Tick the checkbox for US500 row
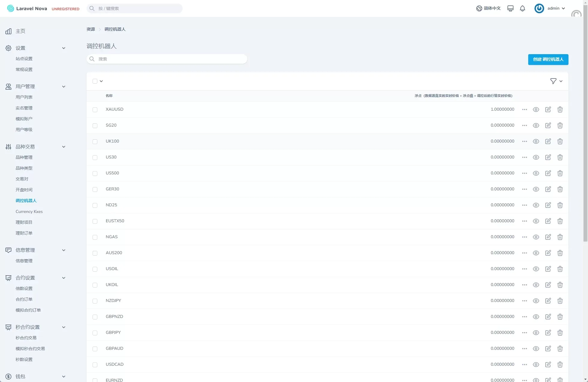The width and height of the screenshot is (588, 382). click(x=95, y=174)
